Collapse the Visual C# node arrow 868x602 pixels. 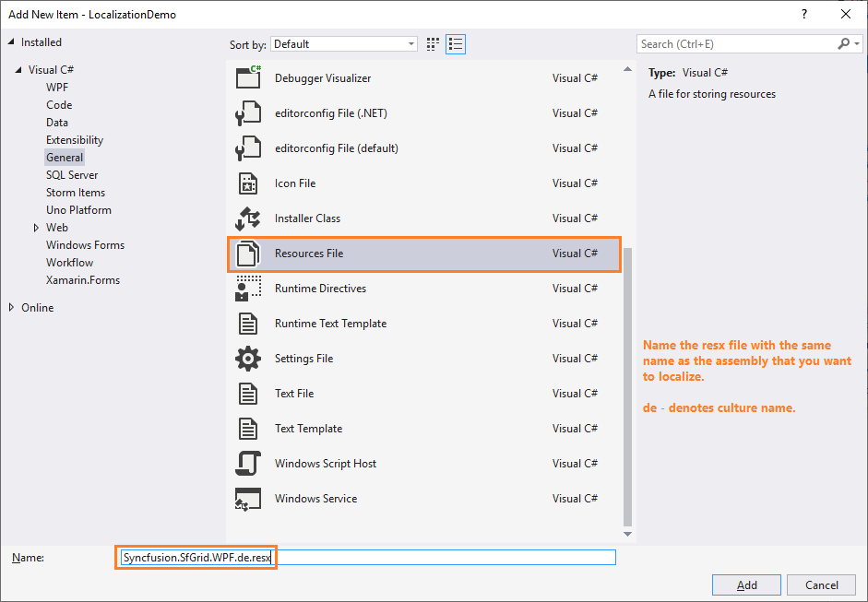[18, 70]
